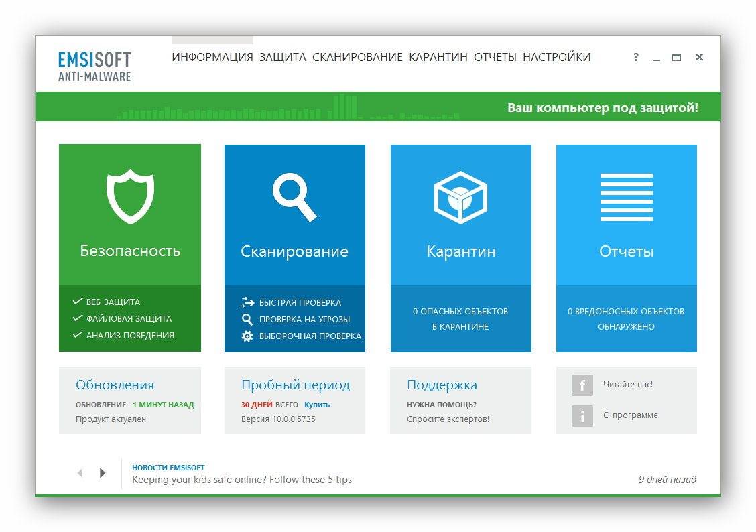Click the 30 дней trial text

[257, 405]
